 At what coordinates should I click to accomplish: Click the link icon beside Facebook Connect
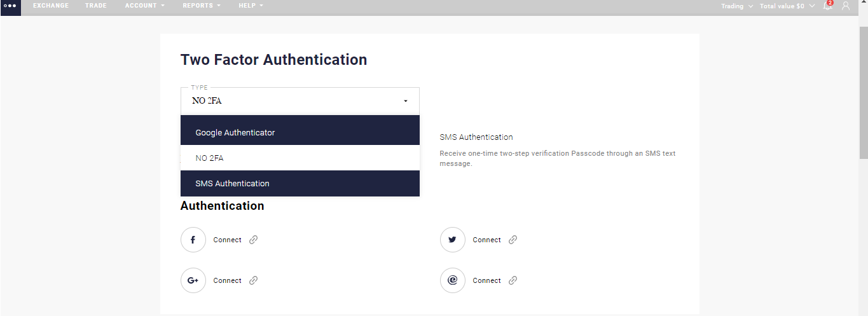[253, 240]
